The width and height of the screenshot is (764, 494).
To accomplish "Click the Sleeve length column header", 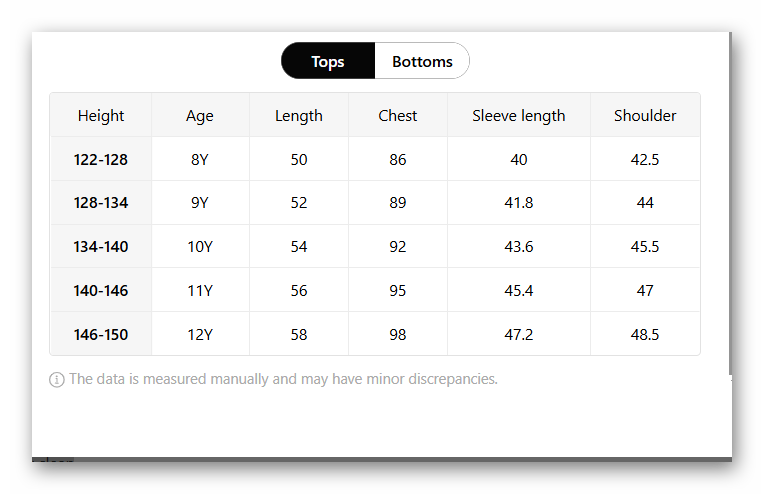I will coord(519,116).
